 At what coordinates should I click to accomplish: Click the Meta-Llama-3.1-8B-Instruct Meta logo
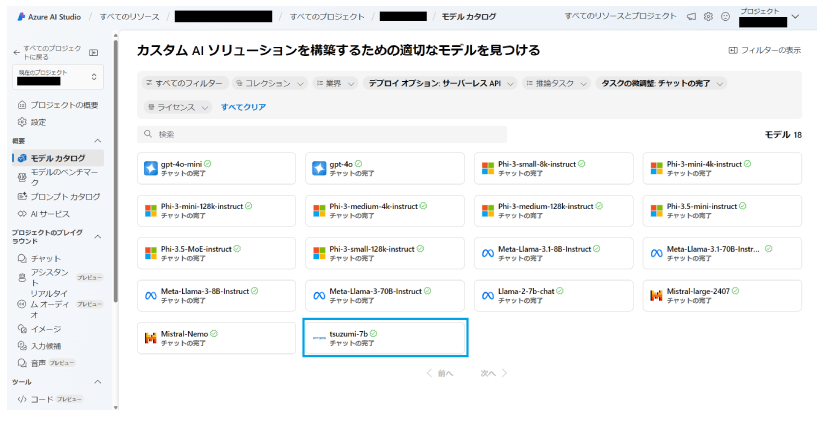point(488,253)
